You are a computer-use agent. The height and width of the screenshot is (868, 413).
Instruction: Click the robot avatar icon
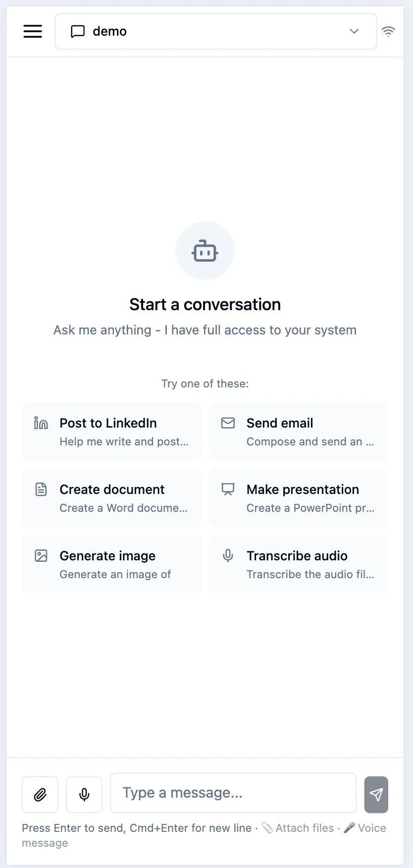tap(205, 251)
